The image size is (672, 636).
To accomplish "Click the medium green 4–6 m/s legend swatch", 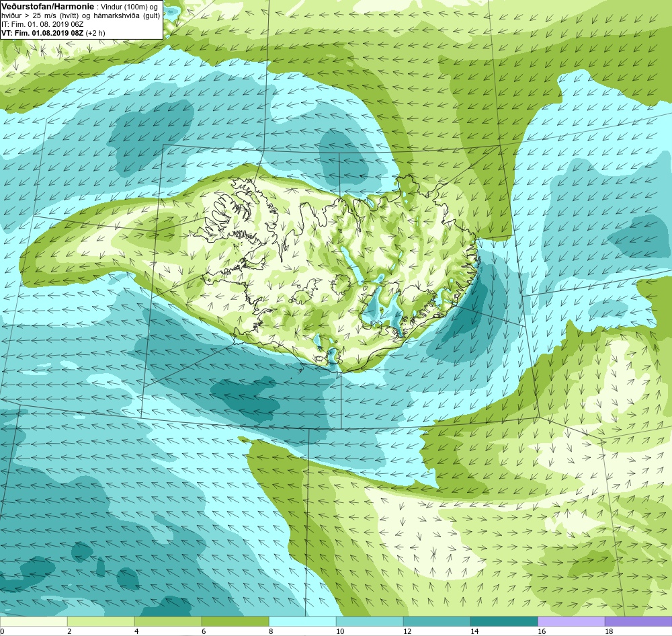I will click(168, 621).
